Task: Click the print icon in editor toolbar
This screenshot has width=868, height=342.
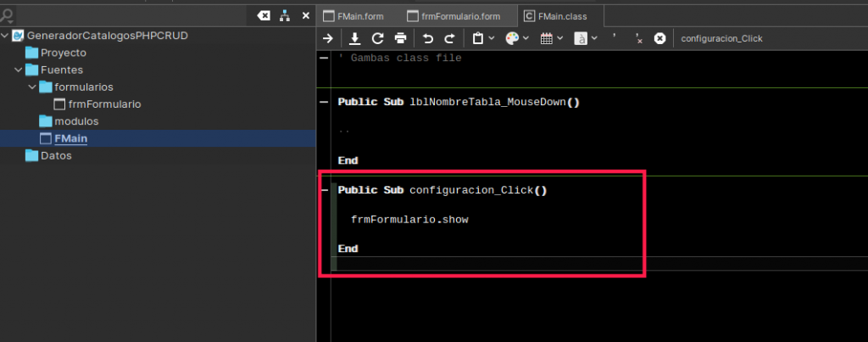Action: click(x=401, y=38)
